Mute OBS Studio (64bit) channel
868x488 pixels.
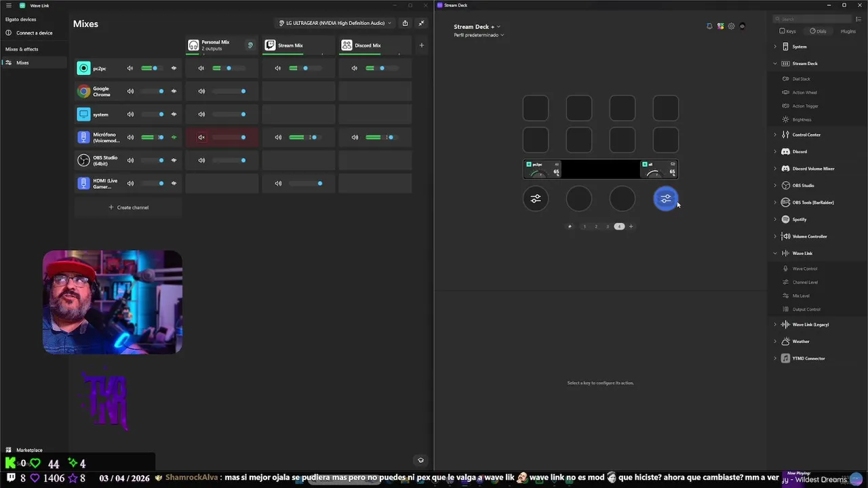[130, 161]
